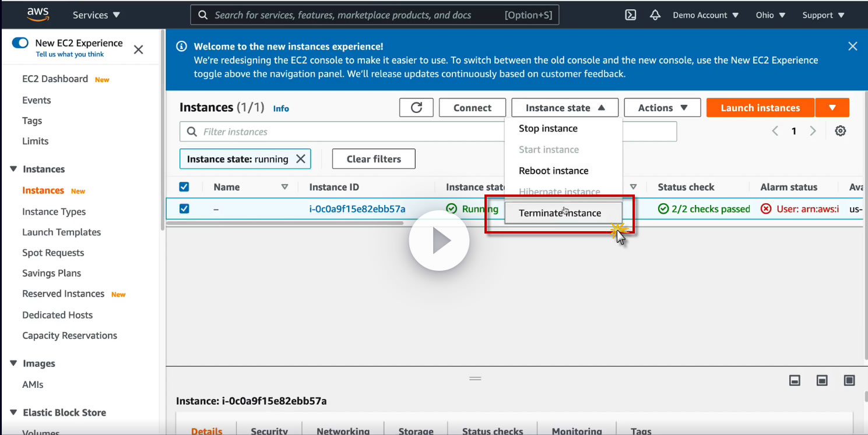This screenshot has height=435, width=868.
Task: Select Terminate instance from the menu
Action: tap(564, 213)
